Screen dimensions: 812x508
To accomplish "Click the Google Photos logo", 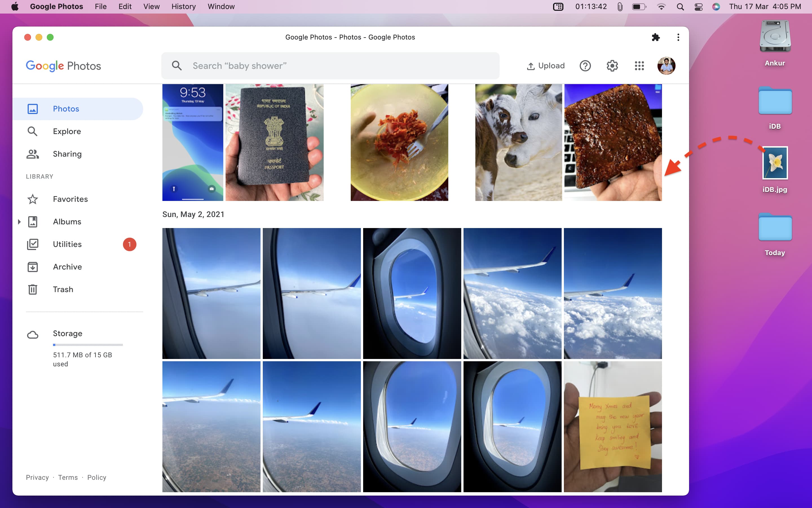I will coord(63,66).
